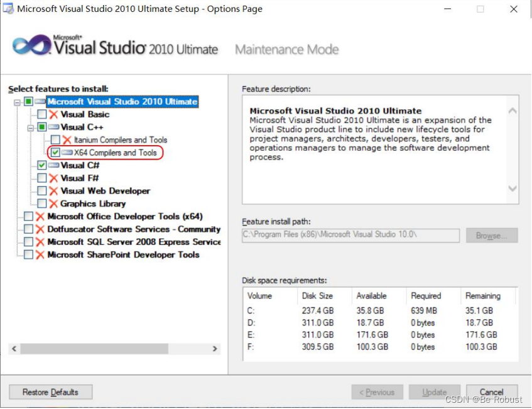Click red X icon beside Visual Web Developer

[53, 191]
